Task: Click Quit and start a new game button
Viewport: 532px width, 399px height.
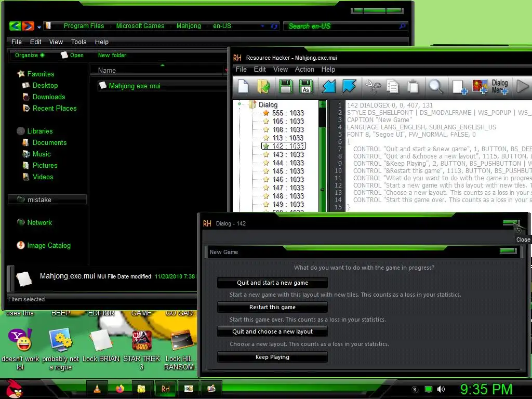Action: 272,283
